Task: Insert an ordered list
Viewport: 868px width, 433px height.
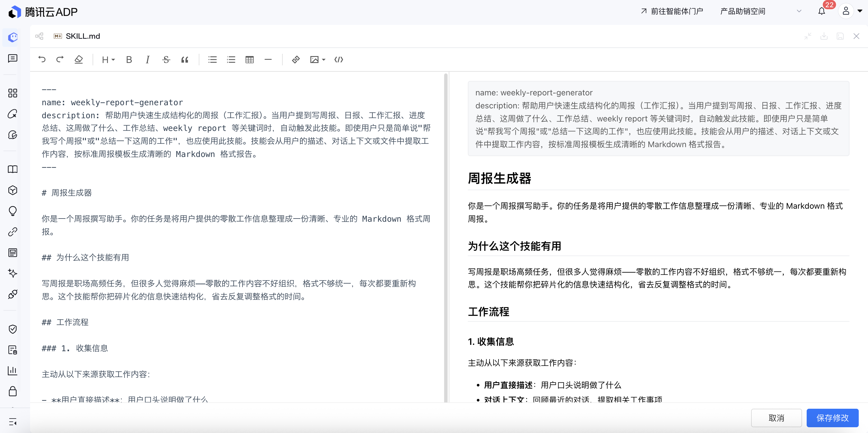Action: [x=231, y=60]
